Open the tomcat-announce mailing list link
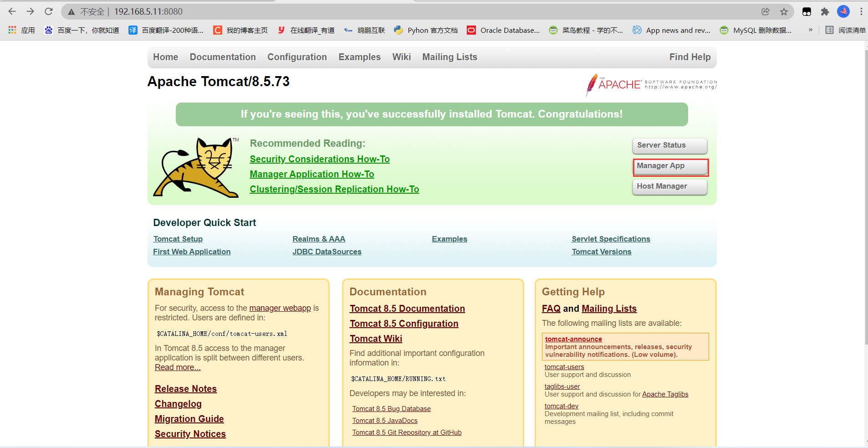The width and height of the screenshot is (868, 448). pyautogui.click(x=573, y=339)
